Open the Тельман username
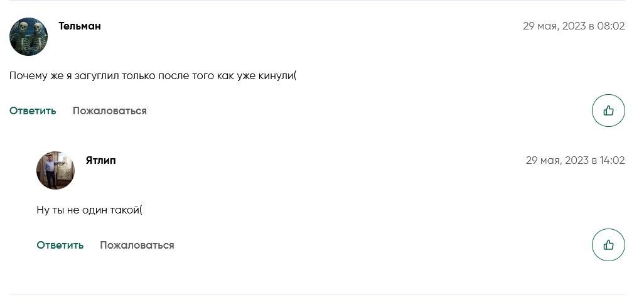This screenshot has width=644, height=302. [x=80, y=26]
